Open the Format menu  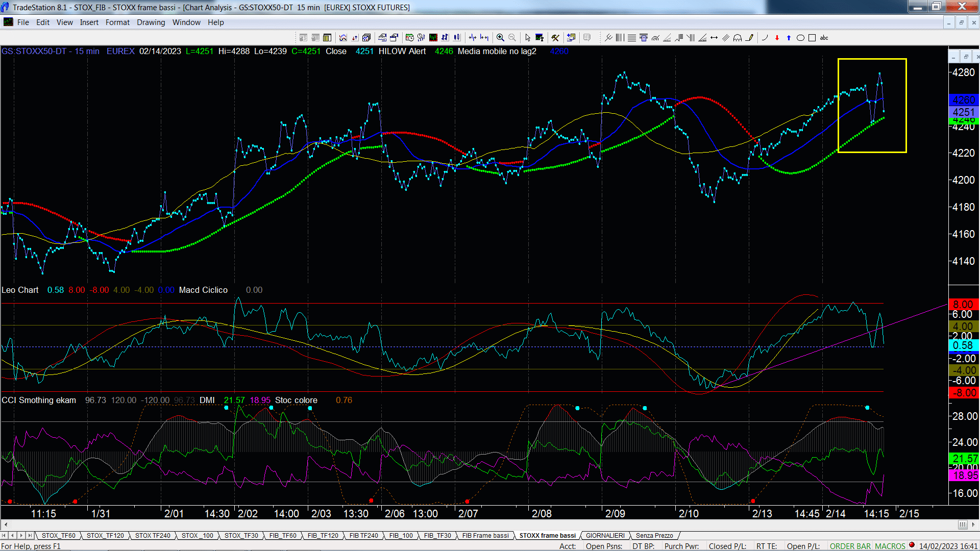point(118,22)
